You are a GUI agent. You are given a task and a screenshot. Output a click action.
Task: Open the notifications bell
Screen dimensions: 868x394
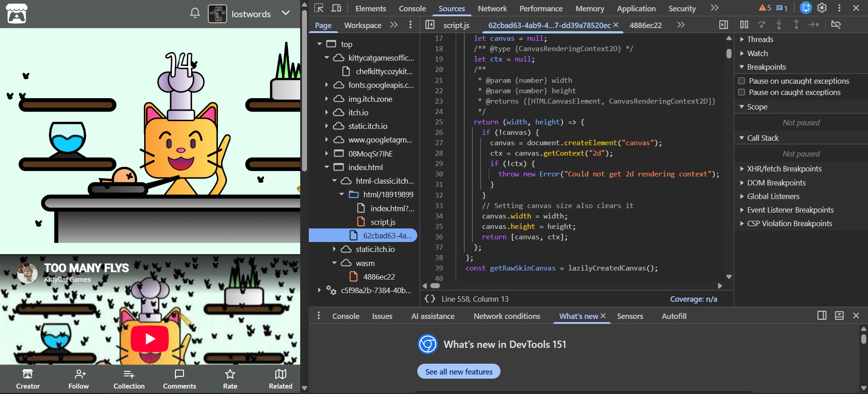point(195,13)
